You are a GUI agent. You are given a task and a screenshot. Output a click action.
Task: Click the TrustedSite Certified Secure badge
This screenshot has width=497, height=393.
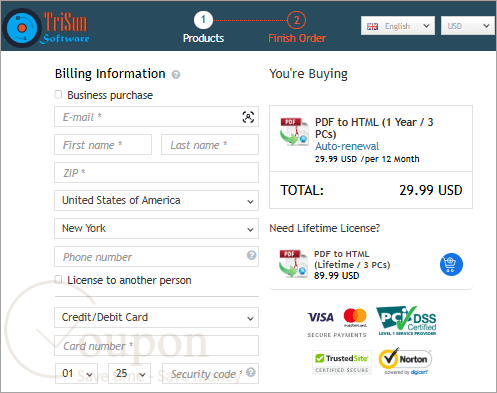342,362
